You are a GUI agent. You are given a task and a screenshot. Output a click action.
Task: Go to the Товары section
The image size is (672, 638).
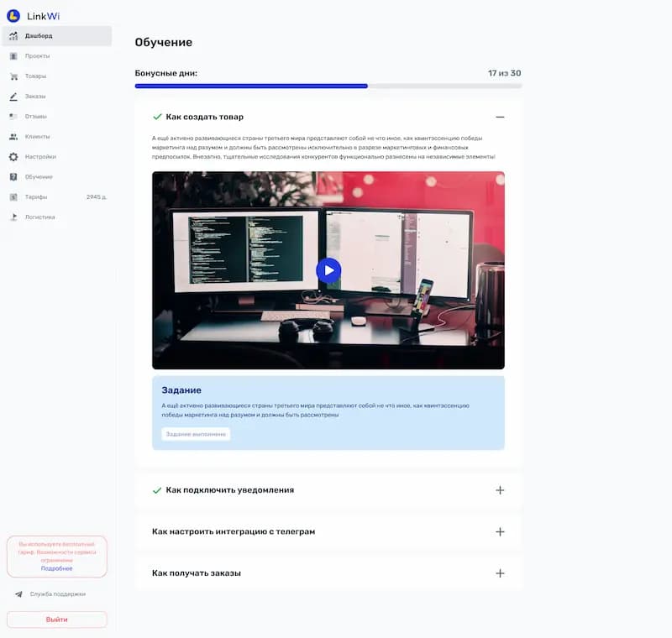pyautogui.click(x=57, y=76)
